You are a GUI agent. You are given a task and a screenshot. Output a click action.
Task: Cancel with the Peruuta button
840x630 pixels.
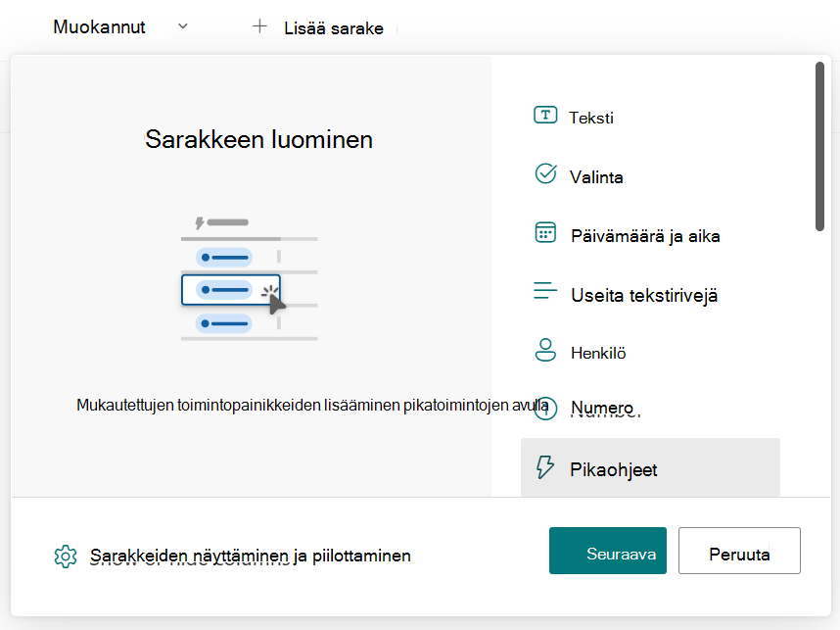point(739,551)
